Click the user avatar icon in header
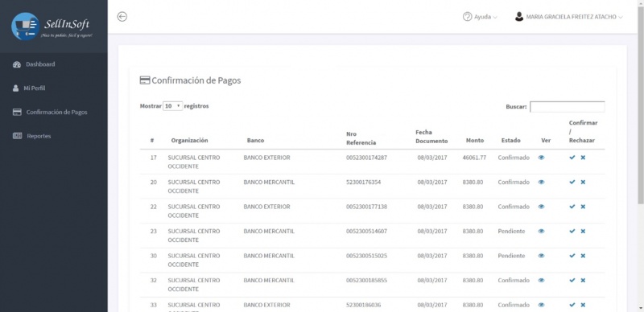This screenshot has height=312, width=644. point(519,17)
